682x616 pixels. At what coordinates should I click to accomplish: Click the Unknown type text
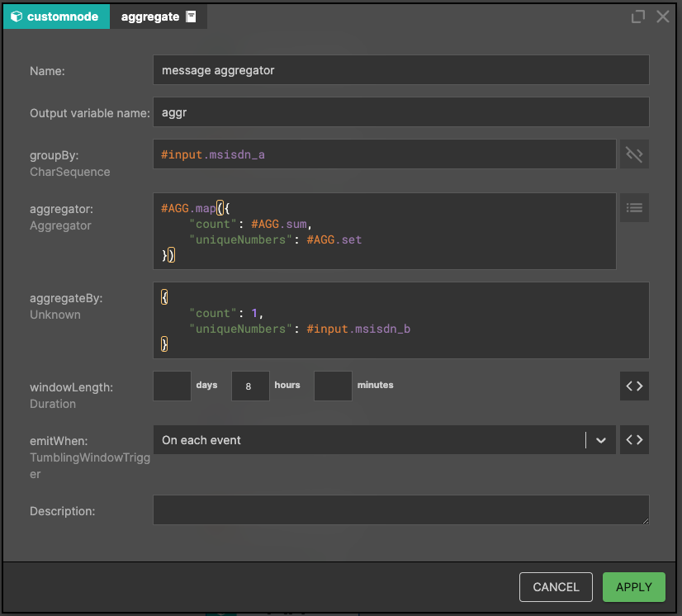[55, 315]
